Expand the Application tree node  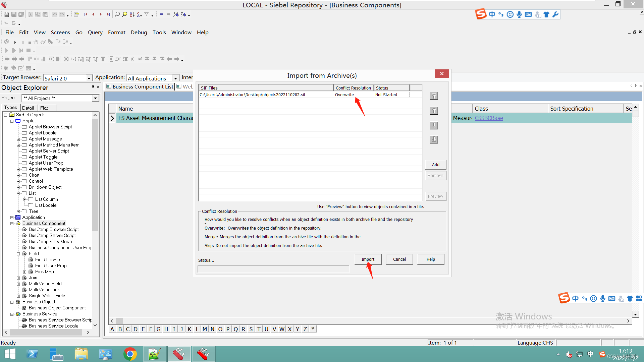pos(12,218)
